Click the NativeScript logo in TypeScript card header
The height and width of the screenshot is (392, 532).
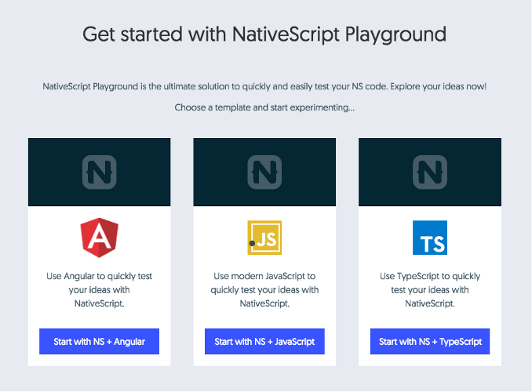pos(430,172)
